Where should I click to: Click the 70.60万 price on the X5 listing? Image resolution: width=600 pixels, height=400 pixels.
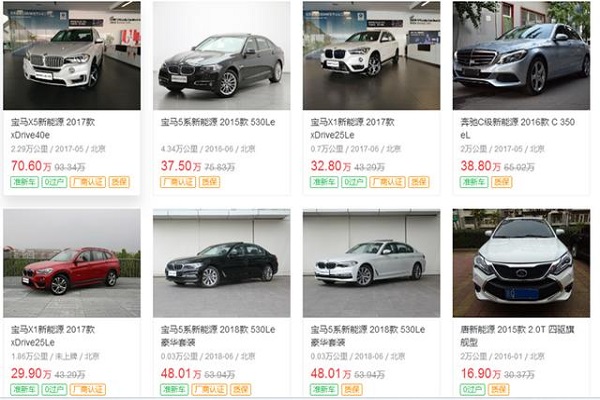31,166
